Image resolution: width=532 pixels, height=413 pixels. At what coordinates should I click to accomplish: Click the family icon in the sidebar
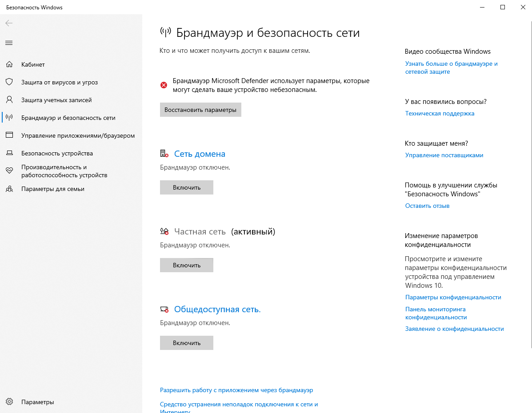[9, 189]
